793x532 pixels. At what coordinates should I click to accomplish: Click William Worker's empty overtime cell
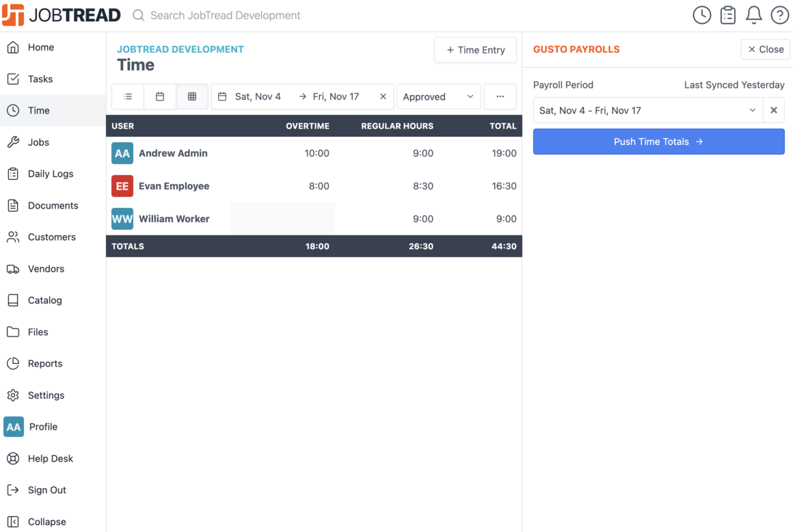(283, 219)
